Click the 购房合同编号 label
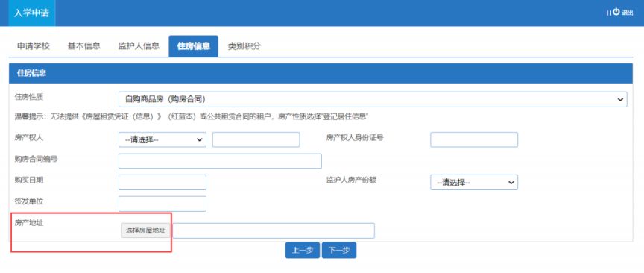This screenshot has width=644, height=273. click(36, 159)
